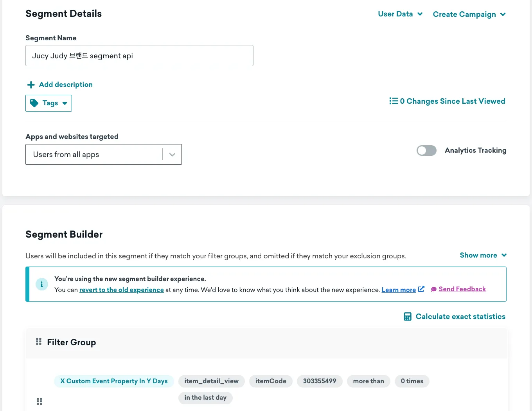The height and width of the screenshot is (411, 532).
Task: Expand Show more in Segment Builder
Action: 483,255
